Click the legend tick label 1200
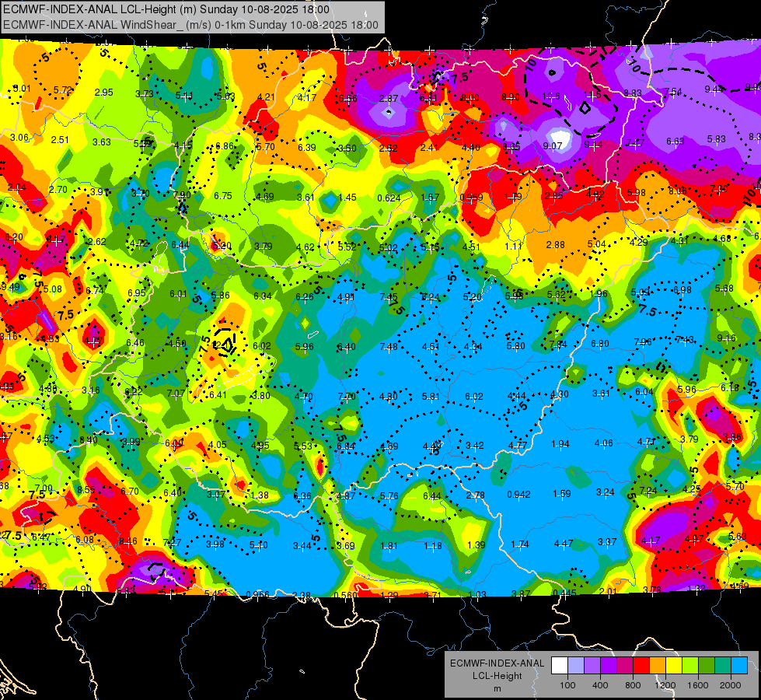 coord(665,685)
